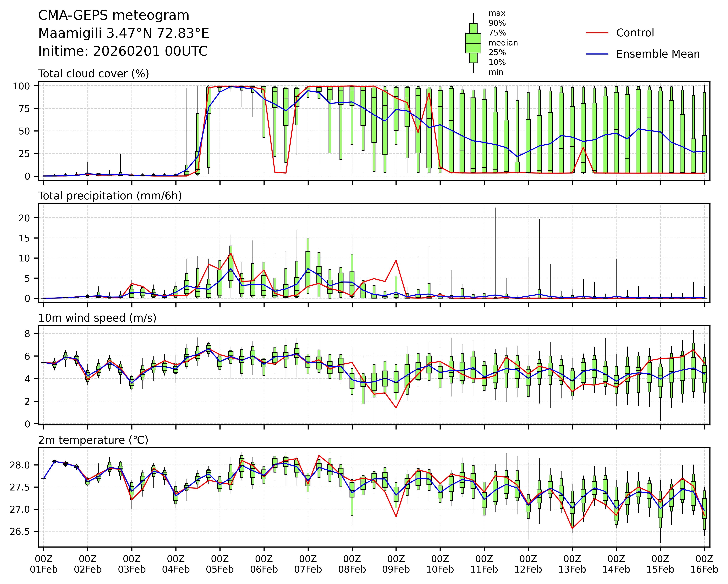Click the green boxplot legend symbol
Image resolution: width=728 pixels, height=584 pixels.
coord(473,43)
